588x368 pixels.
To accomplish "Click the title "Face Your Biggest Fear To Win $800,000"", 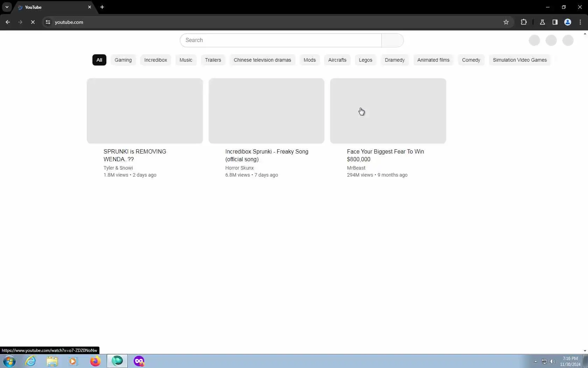I will [x=385, y=155].
